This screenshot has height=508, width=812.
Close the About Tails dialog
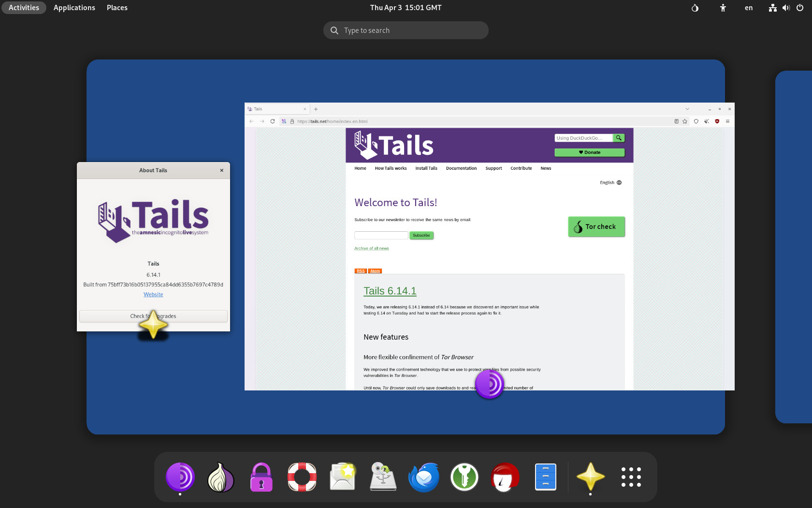point(222,170)
